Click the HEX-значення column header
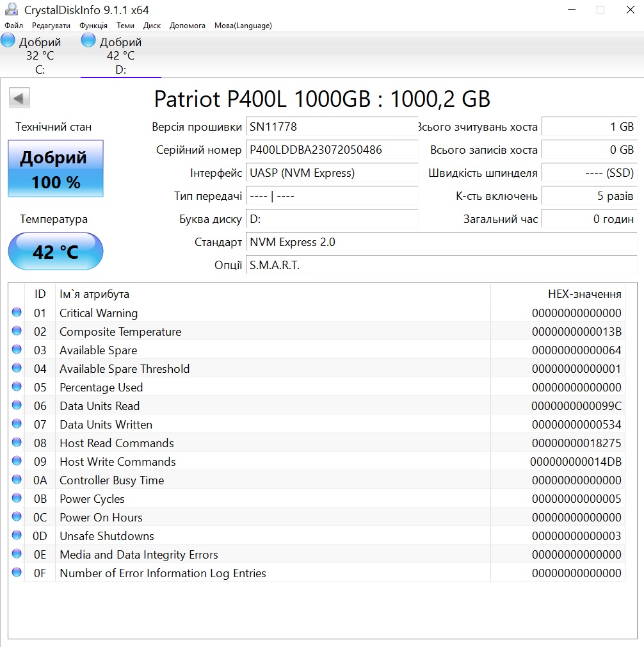The height and width of the screenshot is (647, 644). pyautogui.click(x=584, y=294)
